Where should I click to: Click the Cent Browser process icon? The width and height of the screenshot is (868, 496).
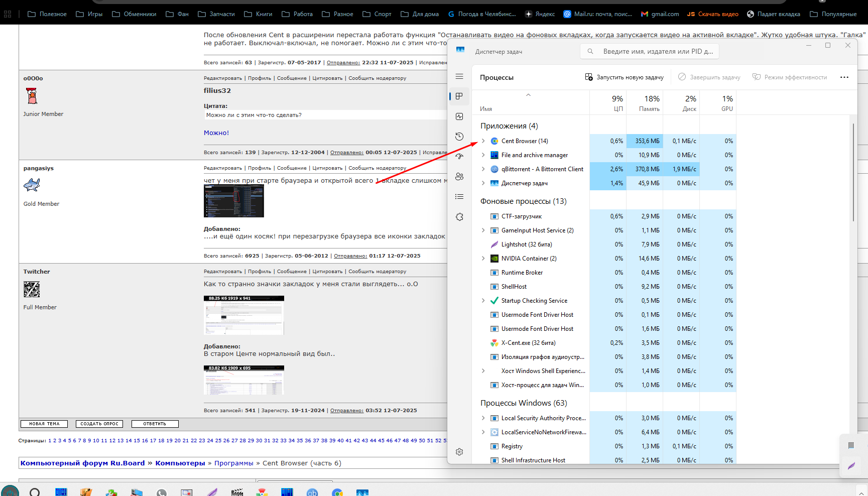[494, 141]
